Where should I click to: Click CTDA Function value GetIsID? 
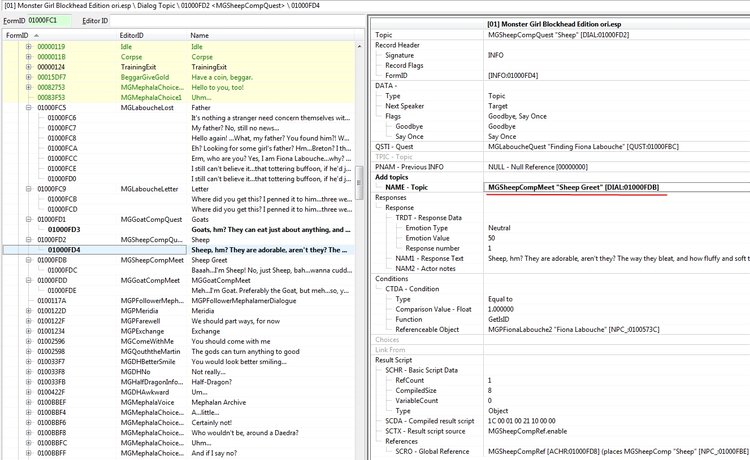[x=498, y=319]
